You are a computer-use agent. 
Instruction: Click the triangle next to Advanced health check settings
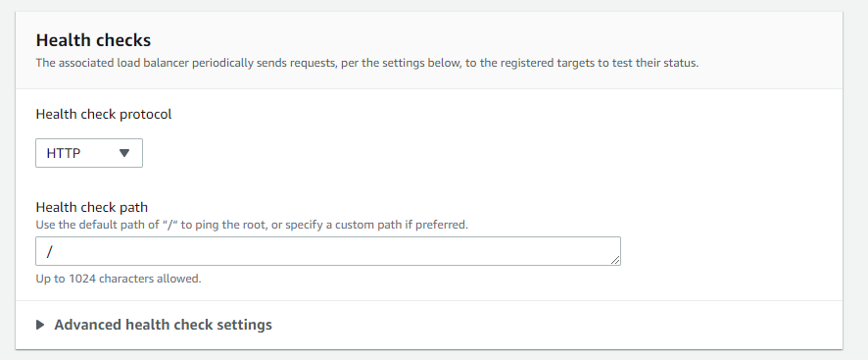(40, 325)
